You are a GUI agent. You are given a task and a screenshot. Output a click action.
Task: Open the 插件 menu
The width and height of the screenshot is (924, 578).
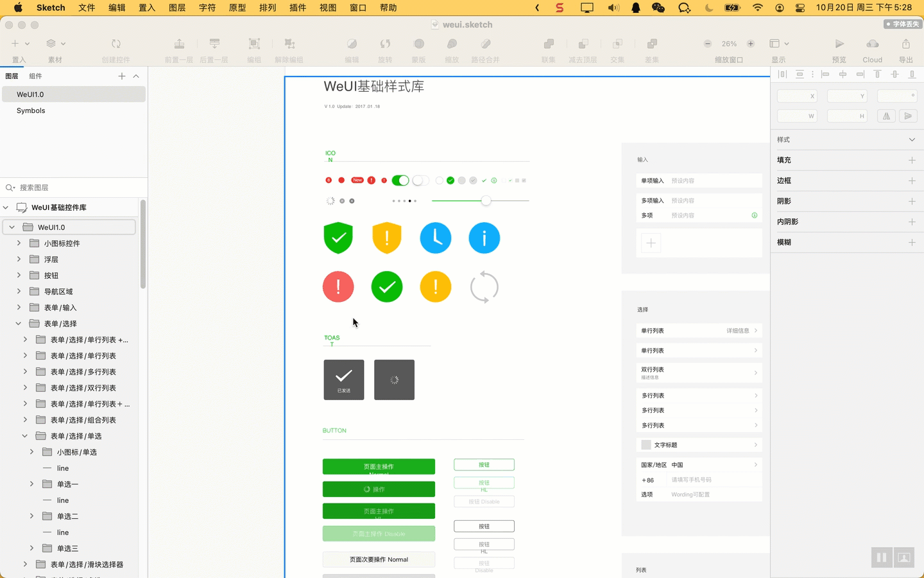298,8
